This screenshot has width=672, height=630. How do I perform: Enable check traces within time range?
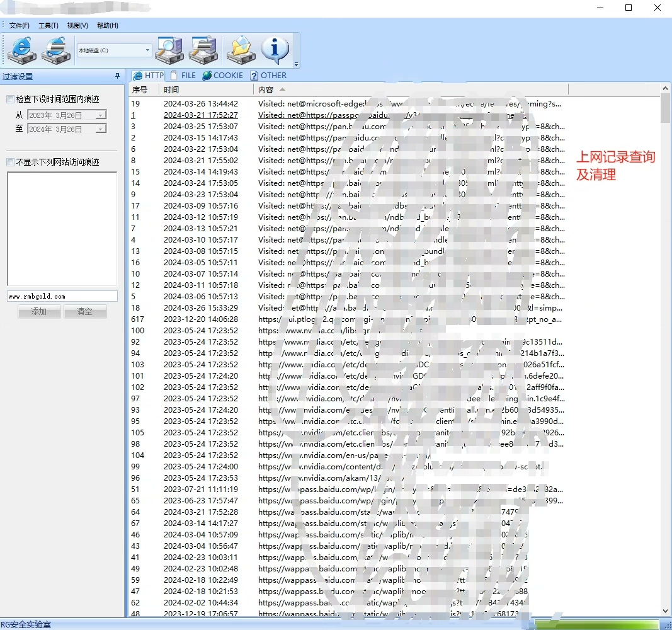(10, 100)
